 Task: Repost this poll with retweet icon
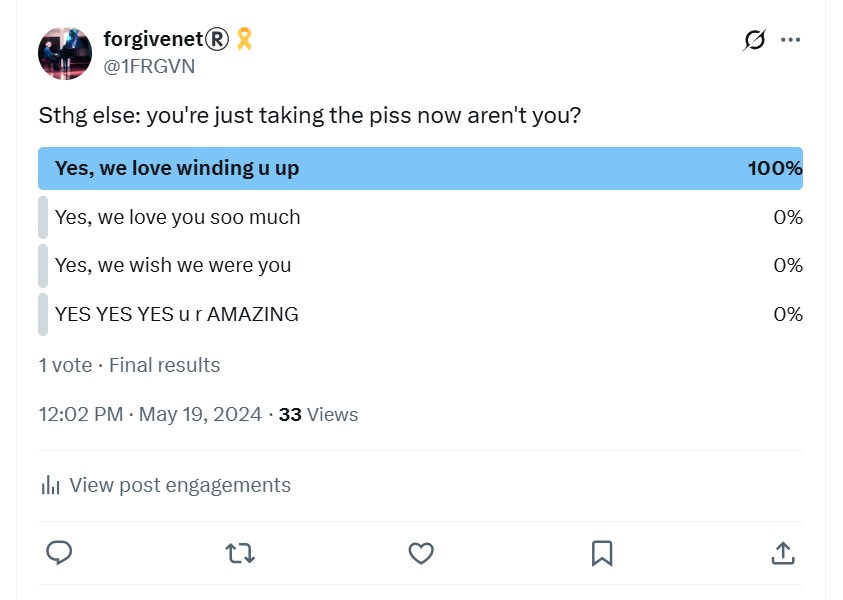pos(240,553)
